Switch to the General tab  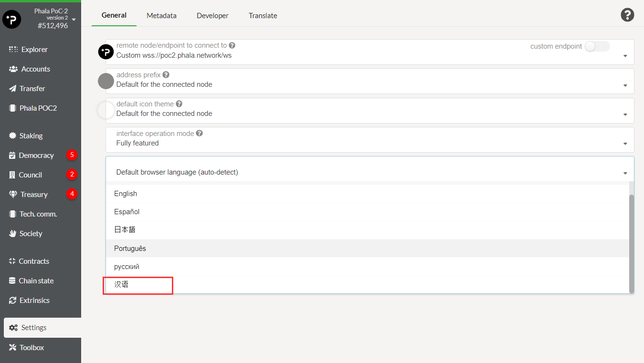click(x=114, y=15)
